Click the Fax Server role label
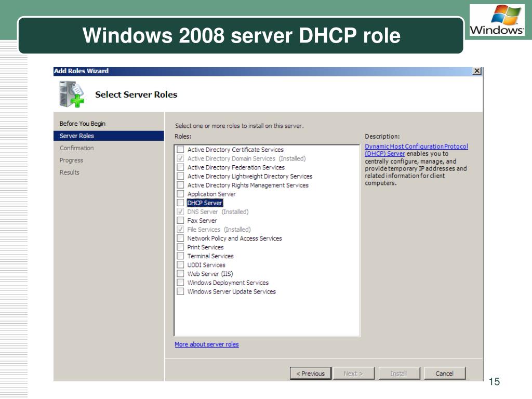 202,220
